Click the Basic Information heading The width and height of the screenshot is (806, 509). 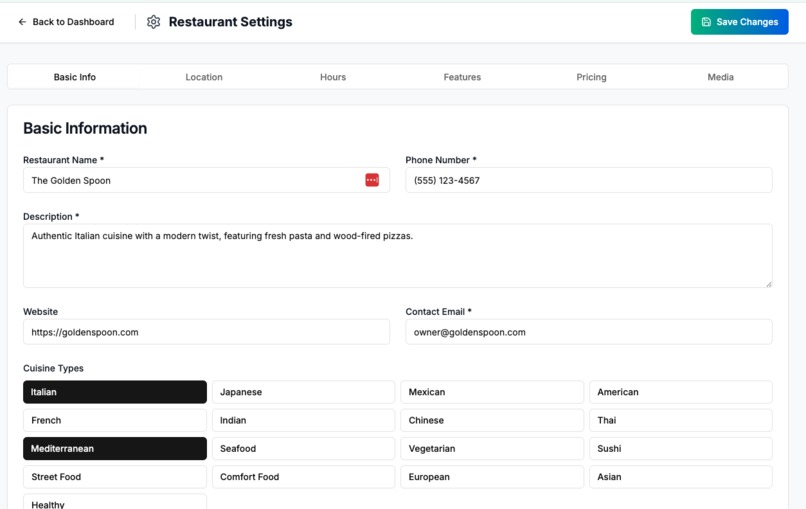click(x=85, y=128)
